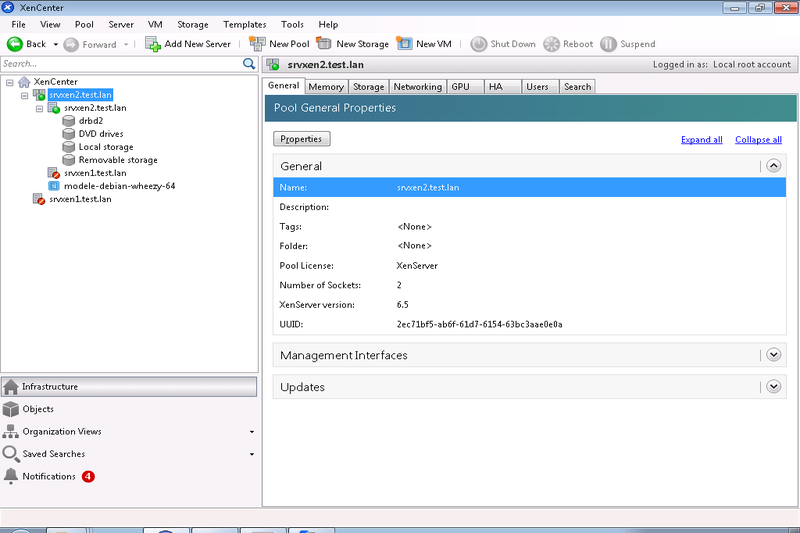Open the Pool menu
The image size is (800, 533).
[x=84, y=24]
